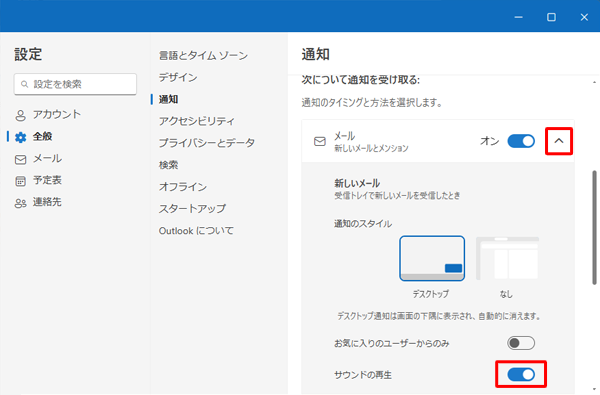Minimize the settings window
This screenshot has width=600, height=395.
[518, 17]
